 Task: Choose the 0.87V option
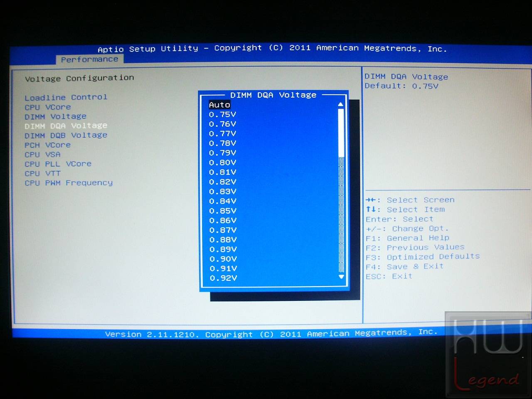click(x=222, y=230)
